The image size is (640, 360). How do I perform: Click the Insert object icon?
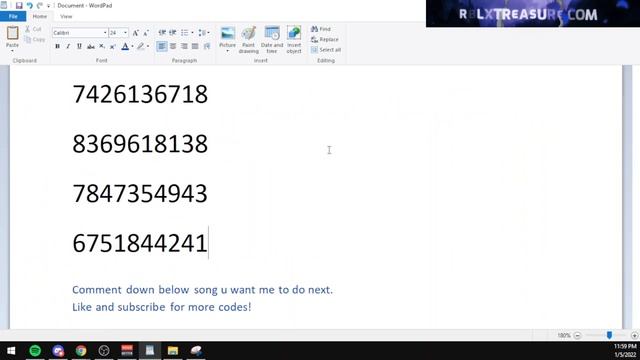pos(294,33)
